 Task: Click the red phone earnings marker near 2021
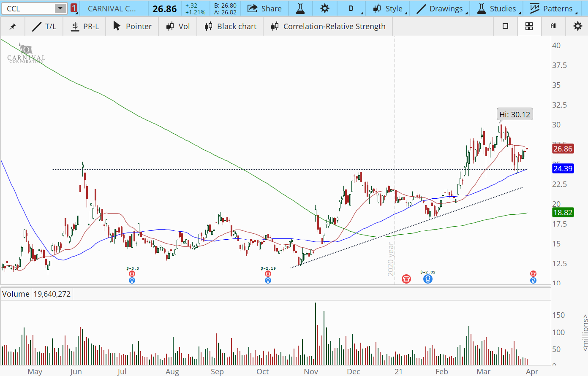[406, 279]
